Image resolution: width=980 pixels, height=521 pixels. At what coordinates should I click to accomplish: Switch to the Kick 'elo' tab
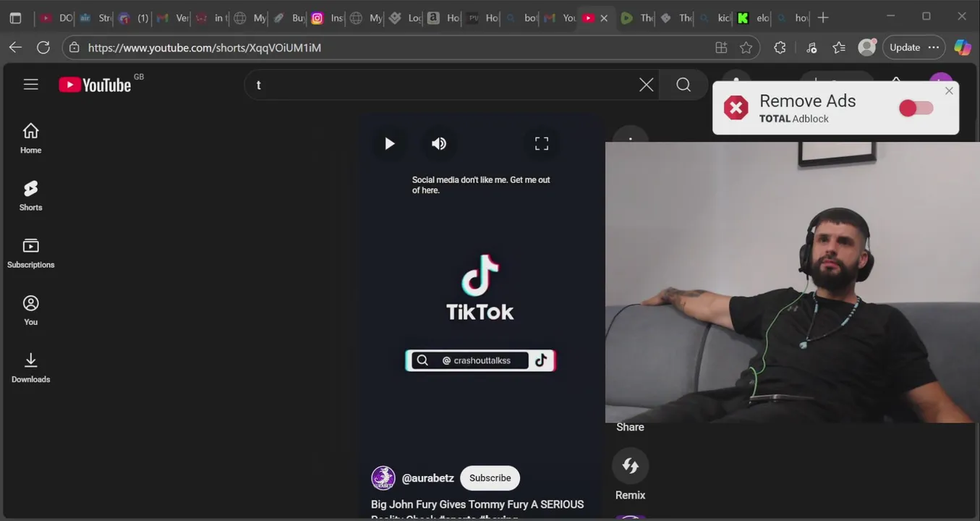pos(752,18)
